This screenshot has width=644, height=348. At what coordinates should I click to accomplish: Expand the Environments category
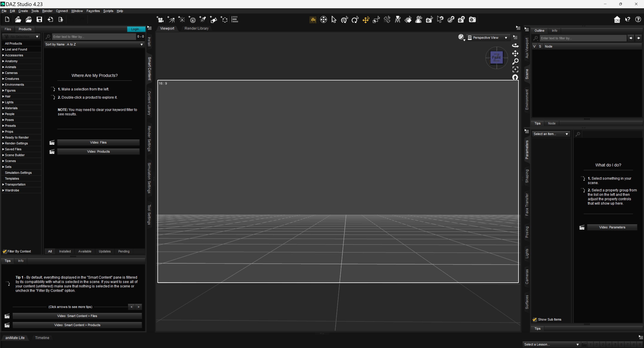tap(3, 85)
